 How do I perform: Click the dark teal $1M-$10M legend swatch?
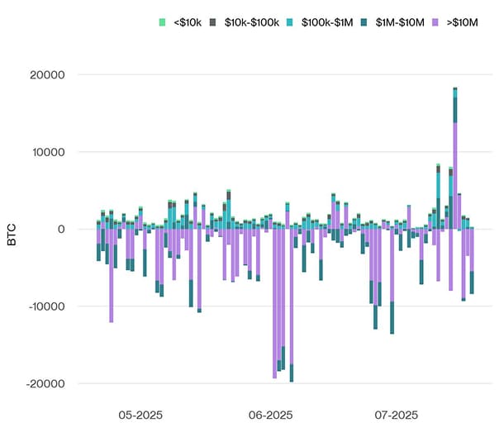tap(364, 22)
